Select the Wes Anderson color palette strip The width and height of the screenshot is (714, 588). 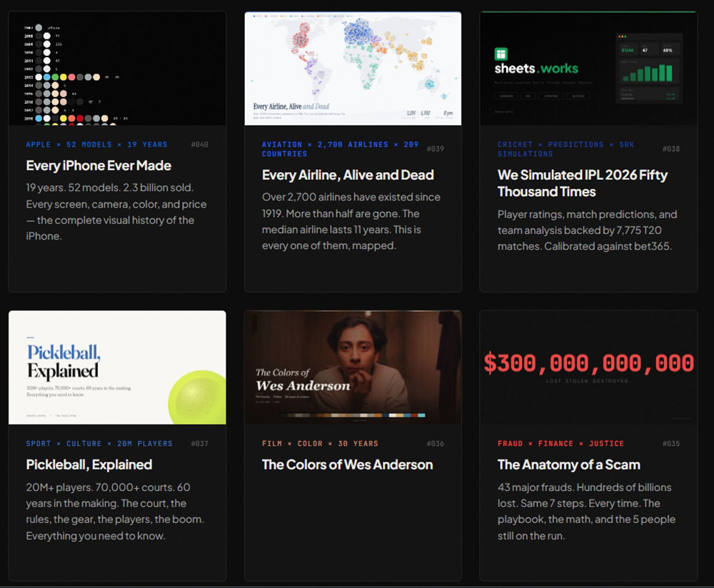pyautogui.click(x=353, y=415)
